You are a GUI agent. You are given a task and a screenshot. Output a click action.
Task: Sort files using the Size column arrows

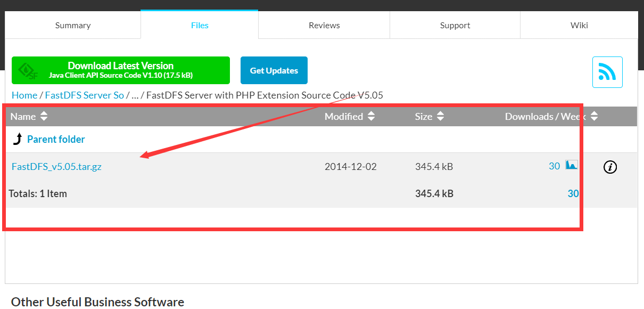point(440,116)
